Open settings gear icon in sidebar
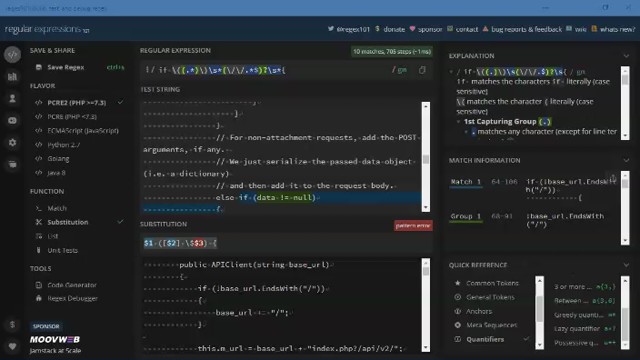 coord(12,142)
